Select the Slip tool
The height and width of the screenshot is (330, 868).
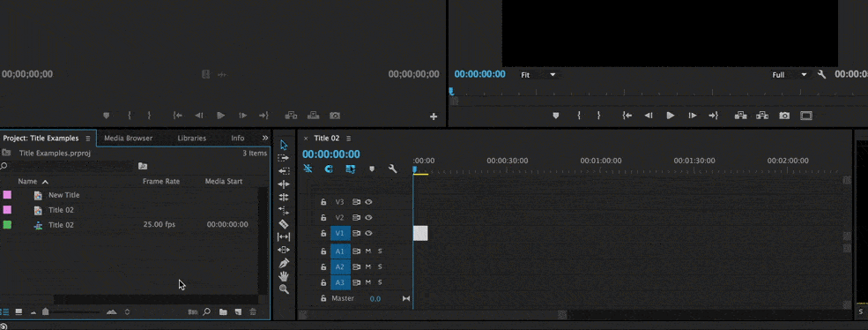[x=284, y=236]
